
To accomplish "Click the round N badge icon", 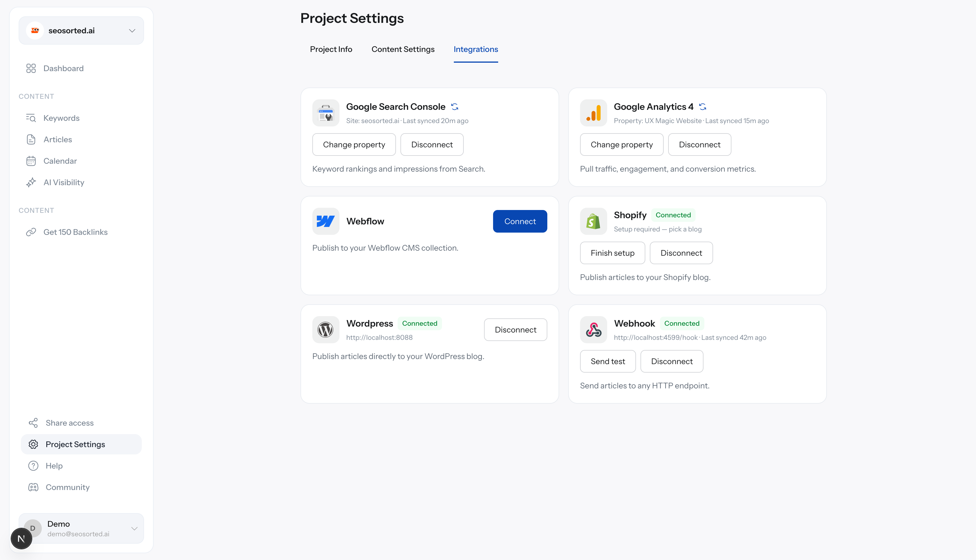I will (x=21, y=539).
